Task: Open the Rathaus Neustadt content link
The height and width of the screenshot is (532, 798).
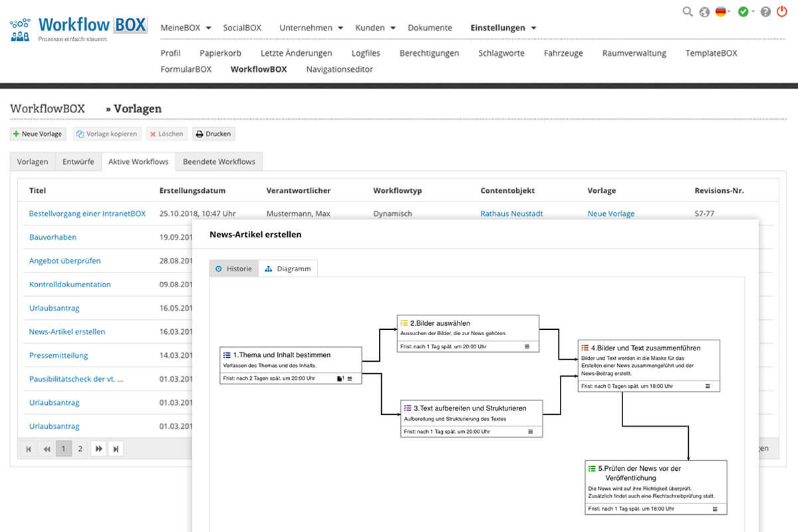Action: pos(511,213)
